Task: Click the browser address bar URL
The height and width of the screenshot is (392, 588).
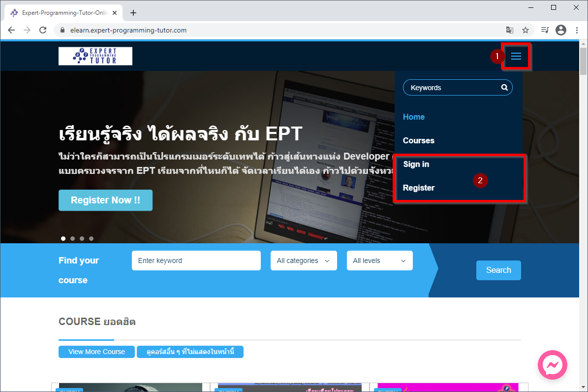Action: [x=128, y=30]
